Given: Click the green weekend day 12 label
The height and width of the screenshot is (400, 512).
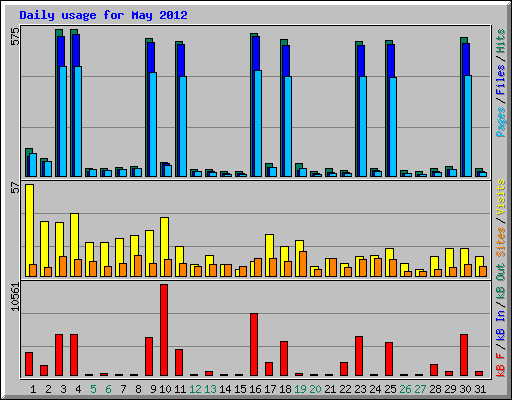Looking at the screenshot, I should (195, 389).
